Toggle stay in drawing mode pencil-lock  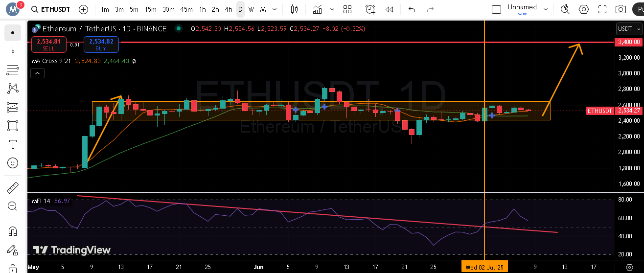click(13, 250)
